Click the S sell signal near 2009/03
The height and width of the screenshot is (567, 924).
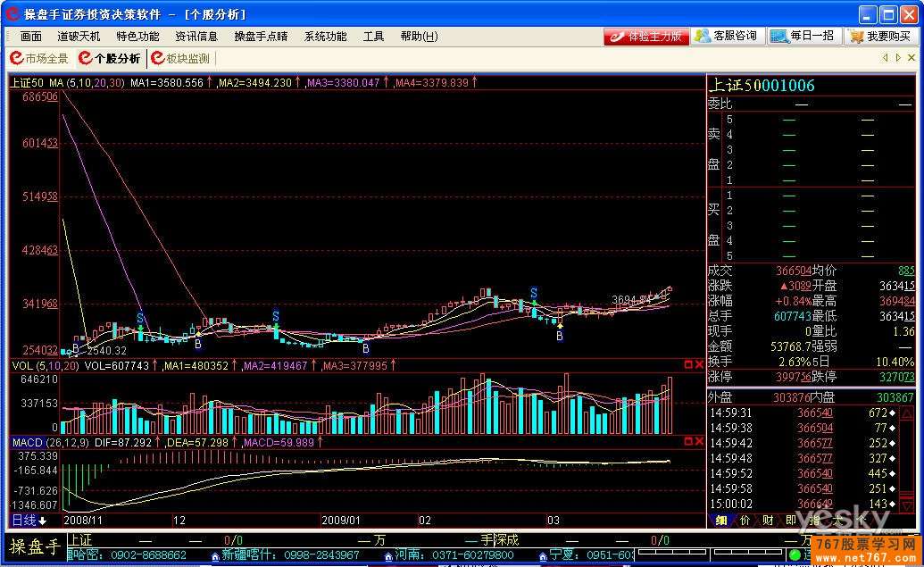[x=533, y=293]
